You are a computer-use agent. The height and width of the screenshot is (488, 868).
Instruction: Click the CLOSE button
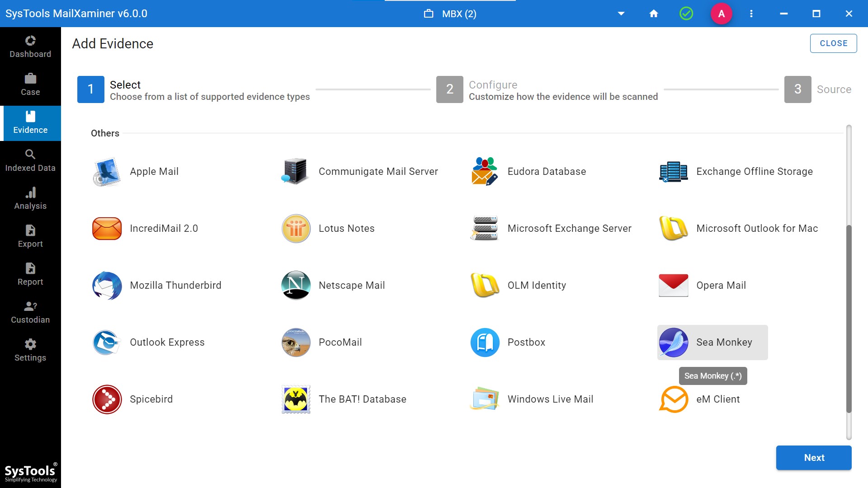(833, 43)
